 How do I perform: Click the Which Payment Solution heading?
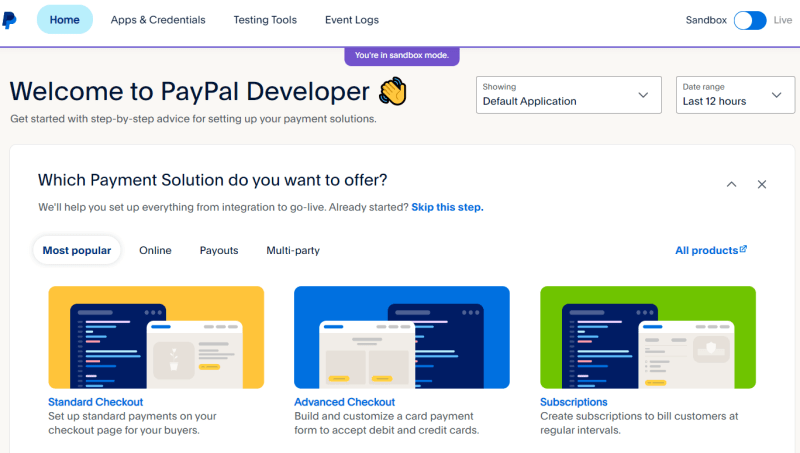pyautogui.click(x=212, y=180)
